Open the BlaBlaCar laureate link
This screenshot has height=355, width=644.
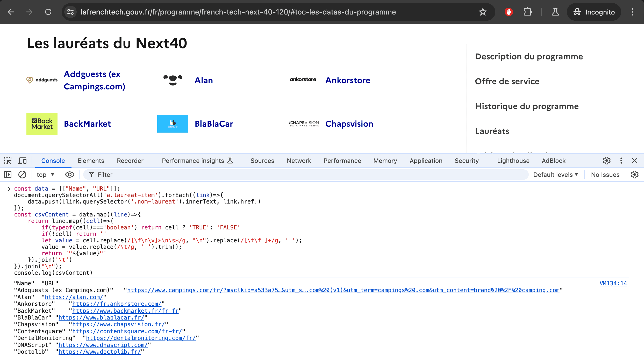[x=214, y=124]
